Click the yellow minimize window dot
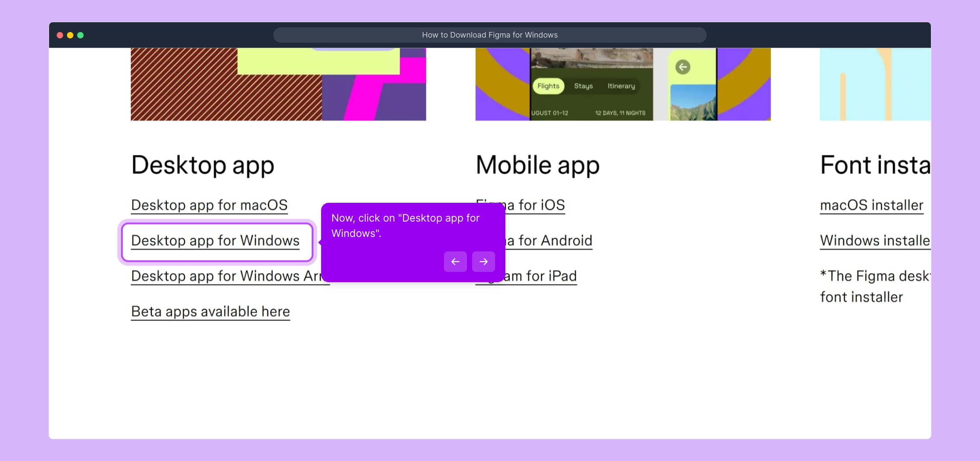Image resolution: width=980 pixels, height=461 pixels. point(70,35)
